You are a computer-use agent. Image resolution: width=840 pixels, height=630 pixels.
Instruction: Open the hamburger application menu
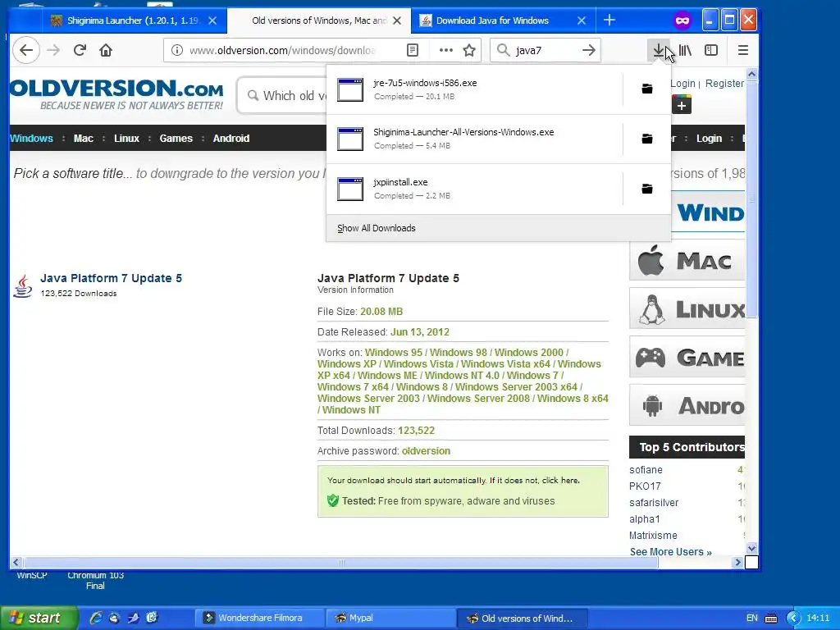point(742,50)
